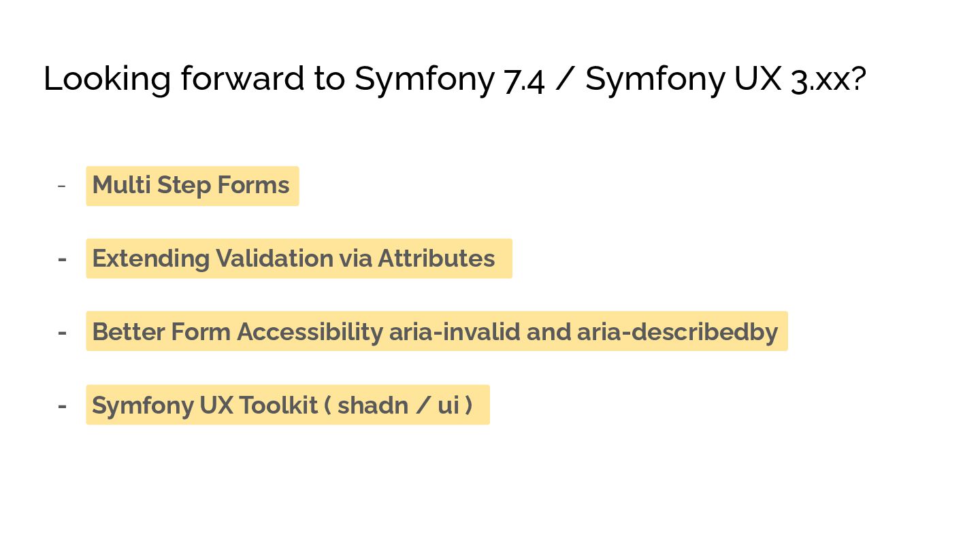This screenshot has width=980, height=551.
Task: Click 'Extending Validation via Attributes' bullet text
Action: pos(293,258)
